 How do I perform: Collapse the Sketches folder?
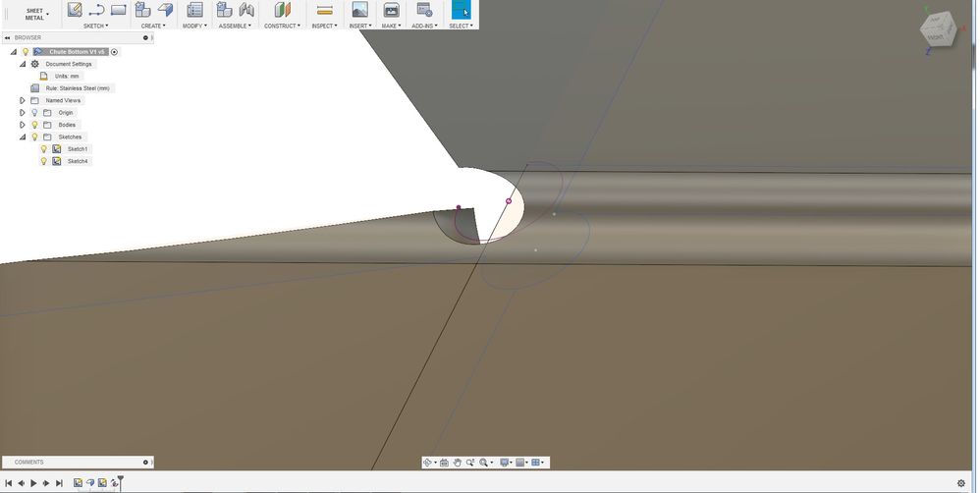(24, 137)
